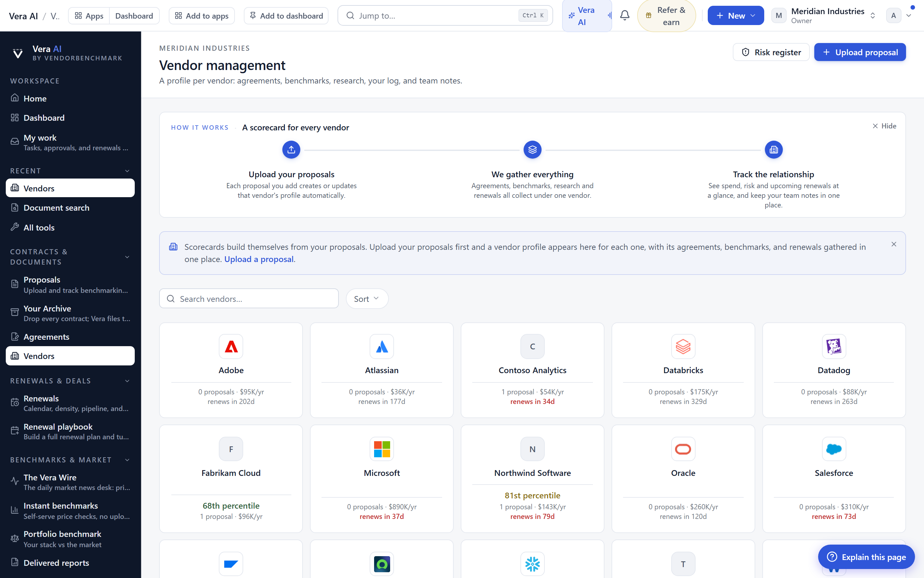Screen dimensions: 924x578
Task: Click Microsoft renews in 37d text
Action: (382, 516)
